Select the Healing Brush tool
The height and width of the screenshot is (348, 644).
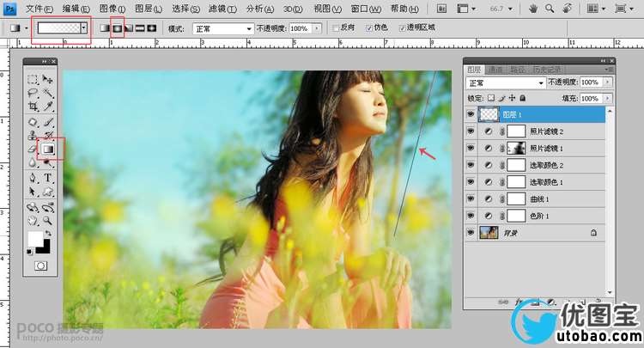pyautogui.click(x=33, y=122)
